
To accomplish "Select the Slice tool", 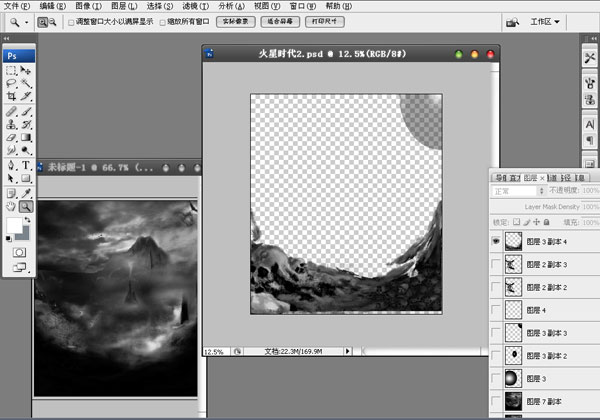I will tap(26, 96).
